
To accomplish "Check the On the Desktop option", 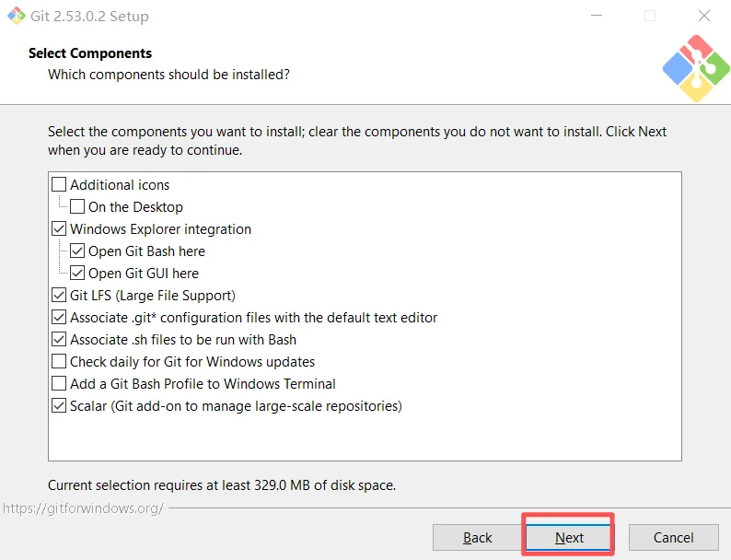I will click(78, 207).
